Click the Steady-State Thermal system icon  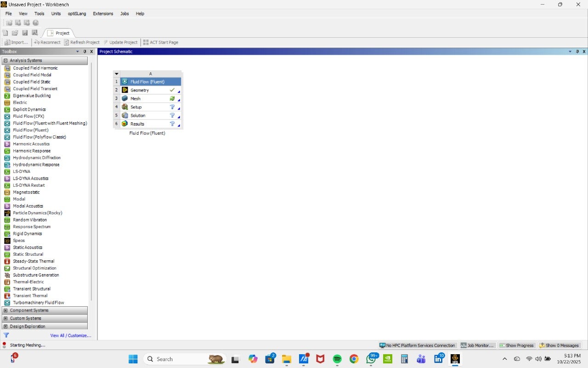pyautogui.click(x=7, y=261)
